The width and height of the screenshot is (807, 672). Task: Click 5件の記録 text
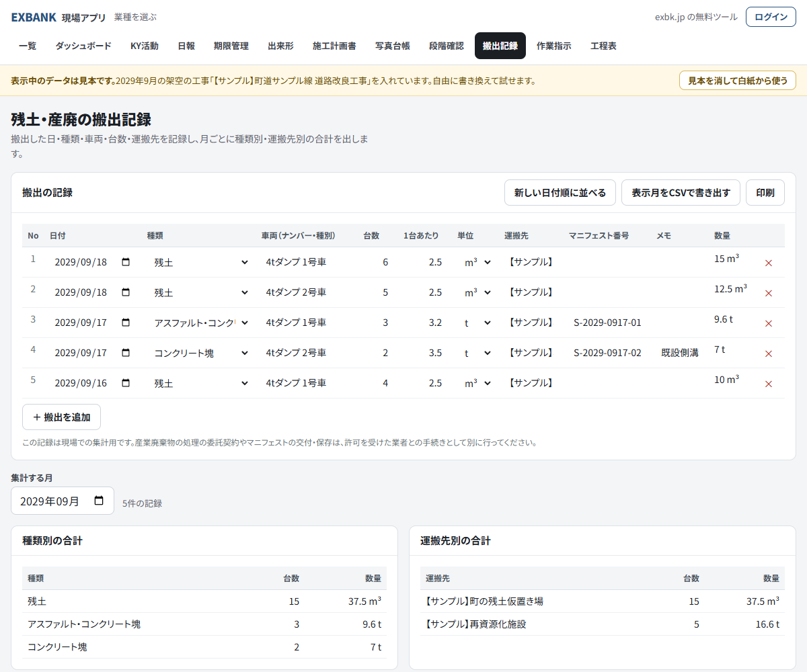142,503
